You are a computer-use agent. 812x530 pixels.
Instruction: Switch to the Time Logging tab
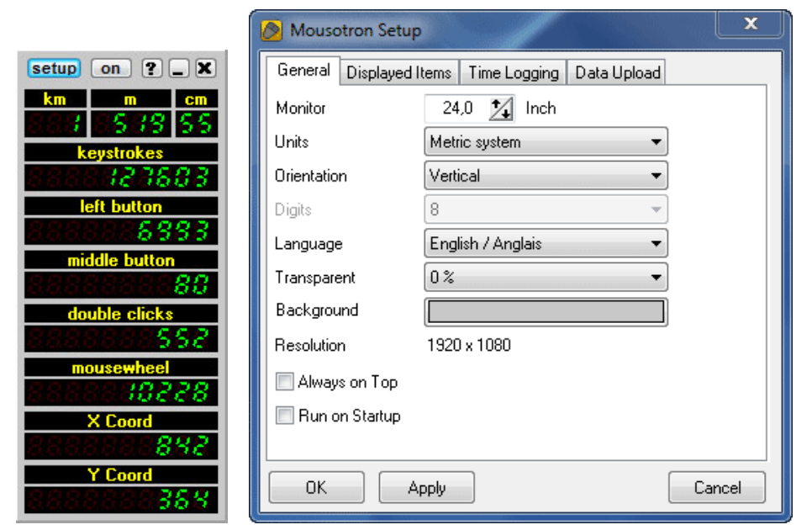coord(513,73)
